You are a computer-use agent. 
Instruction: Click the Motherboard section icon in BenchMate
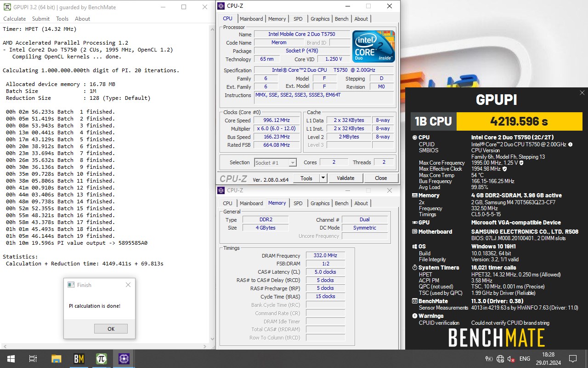tap(415, 232)
